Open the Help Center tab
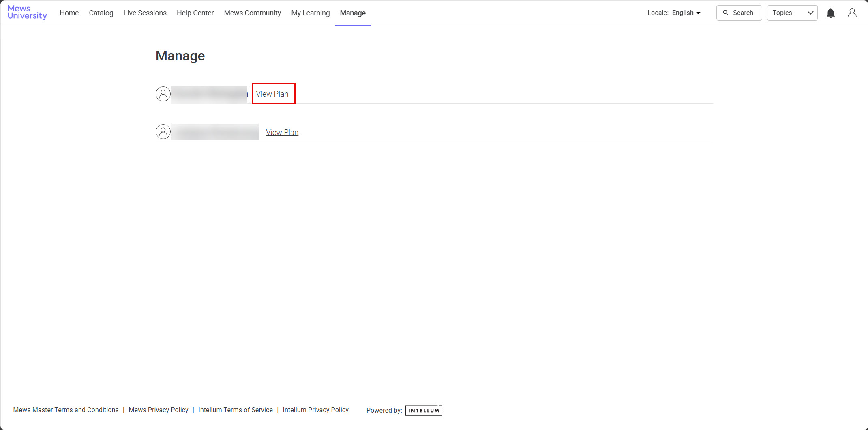Screen dimensions: 868x430 tap(195, 13)
